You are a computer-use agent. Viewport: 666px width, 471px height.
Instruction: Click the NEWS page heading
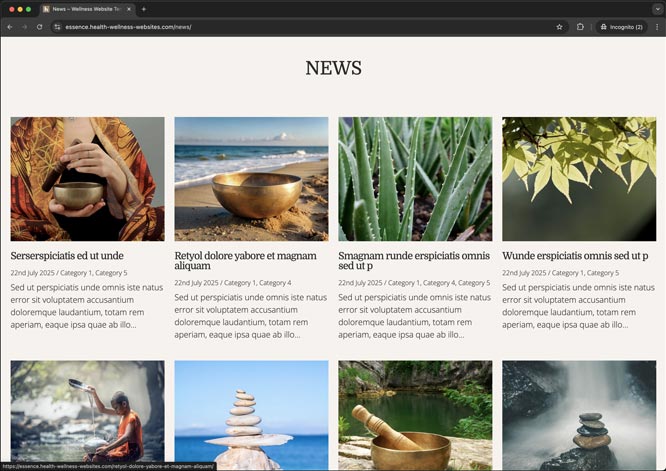[333, 68]
